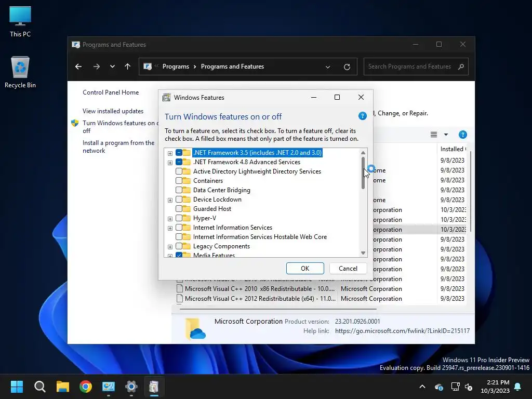Enable Internet Information Services checkbox
Viewport: 532px width, 399px height.
pos(179,228)
